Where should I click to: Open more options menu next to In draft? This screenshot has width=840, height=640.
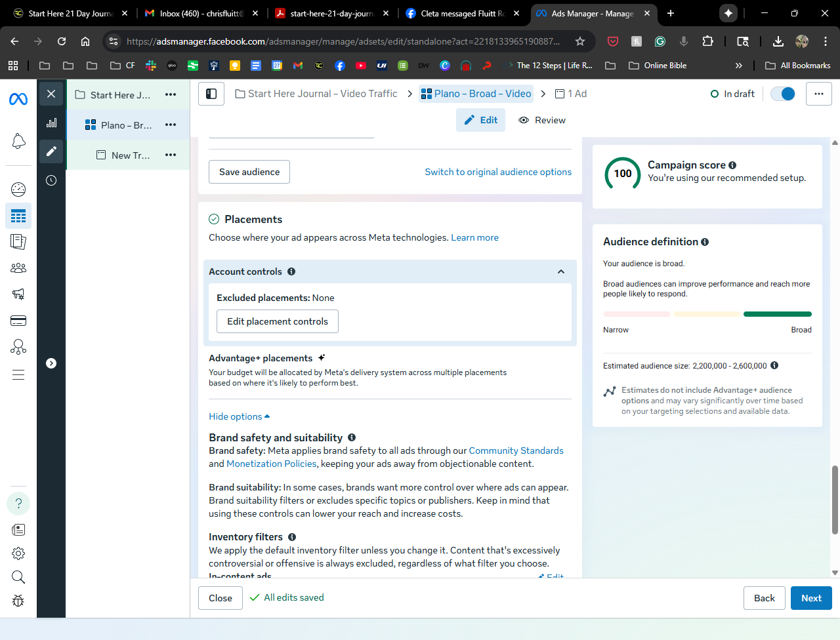pos(818,94)
